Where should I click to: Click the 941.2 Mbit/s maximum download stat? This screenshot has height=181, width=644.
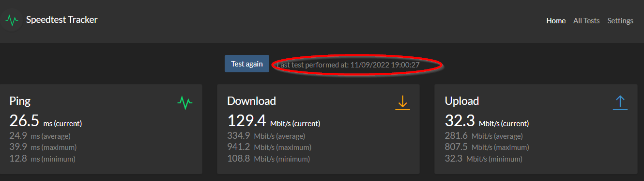(269, 147)
